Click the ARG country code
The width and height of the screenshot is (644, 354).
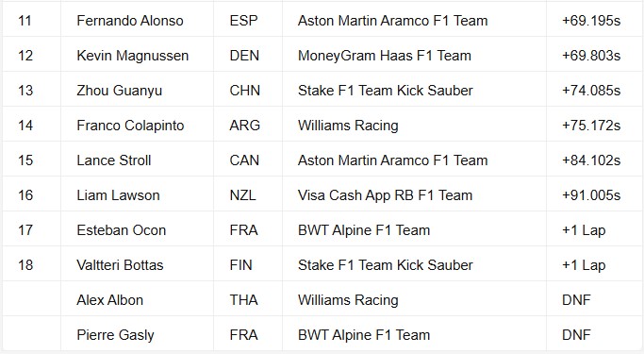pos(245,126)
